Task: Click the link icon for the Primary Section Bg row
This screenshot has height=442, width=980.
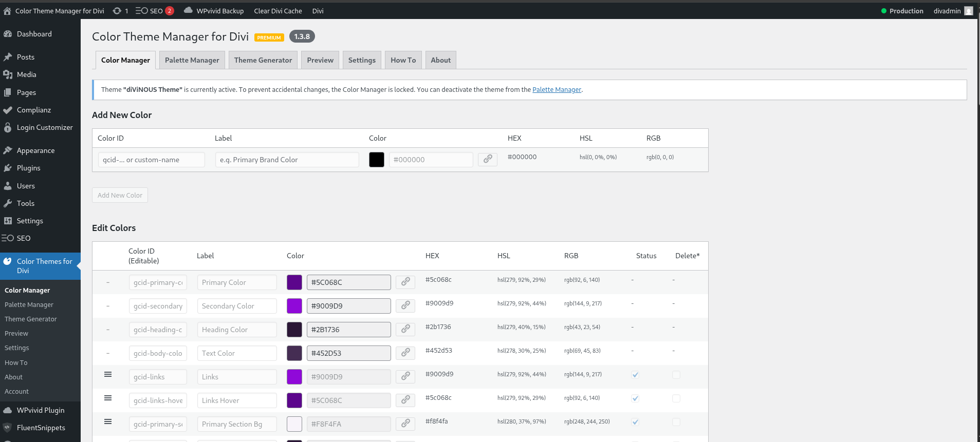Action: pos(405,424)
